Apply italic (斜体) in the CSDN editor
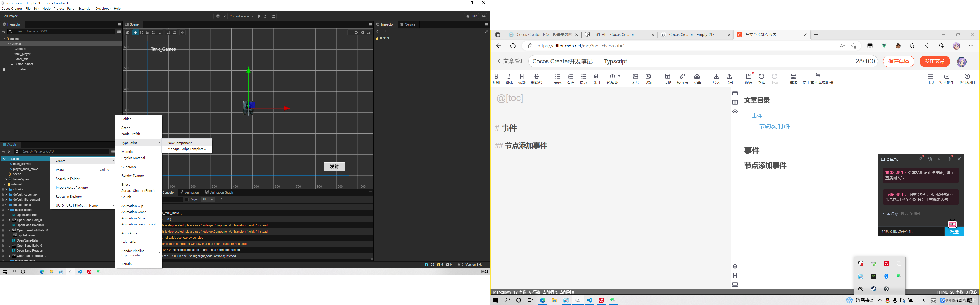The width and height of the screenshot is (980, 305). [x=509, y=79]
